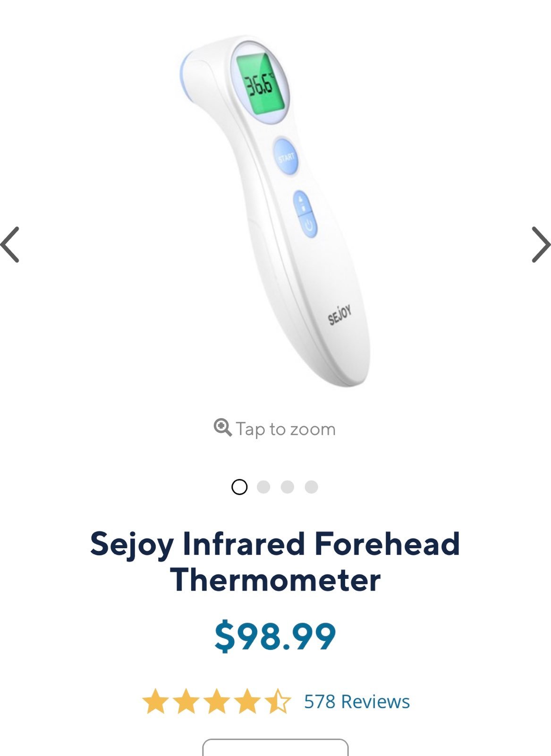Tap the outlined box below the reviews
The height and width of the screenshot is (756, 551).
coord(276,747)
